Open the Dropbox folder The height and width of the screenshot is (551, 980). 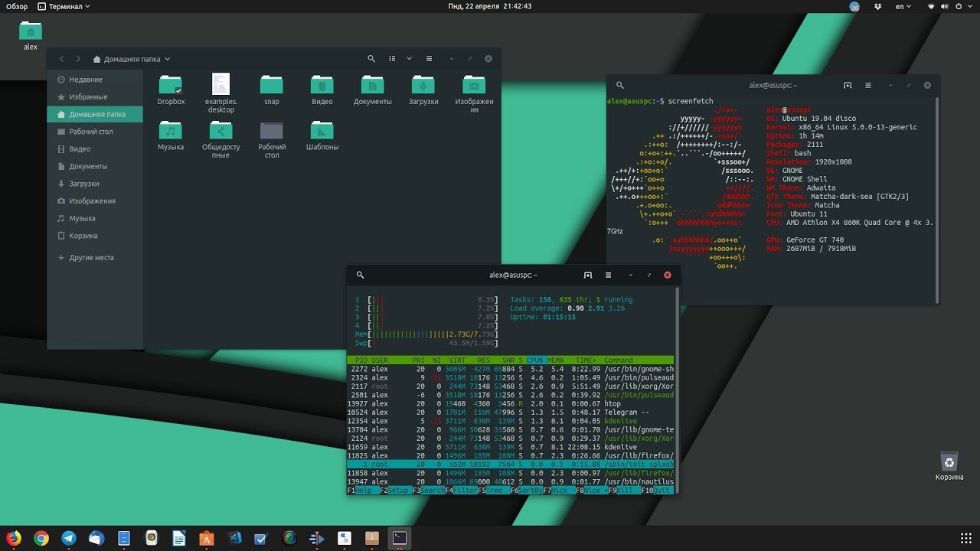click(x=171, y=90)
